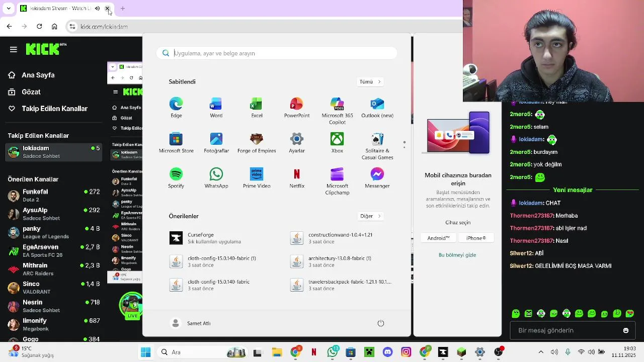Open Kick hamburger sidebar menu

coord(14,49)
